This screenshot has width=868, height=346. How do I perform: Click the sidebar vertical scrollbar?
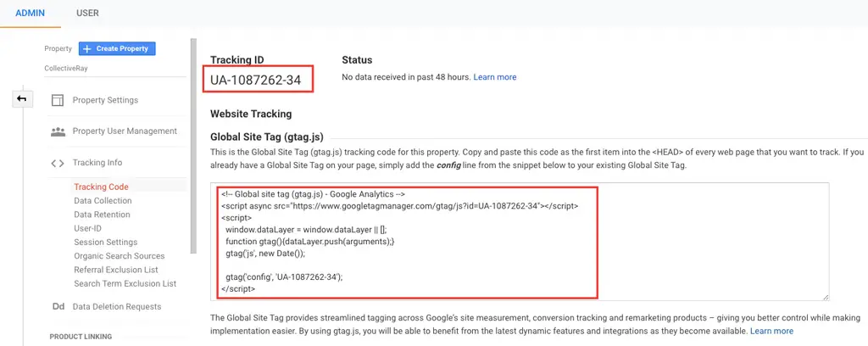[193, 145]
